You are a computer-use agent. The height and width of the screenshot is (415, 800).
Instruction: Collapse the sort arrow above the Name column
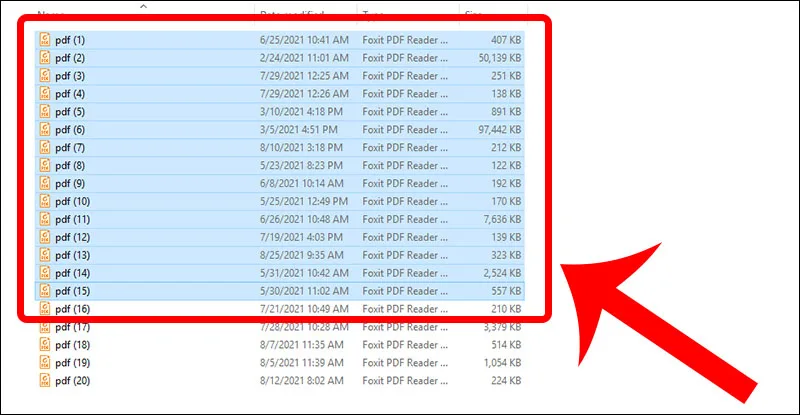coord(144,6)
